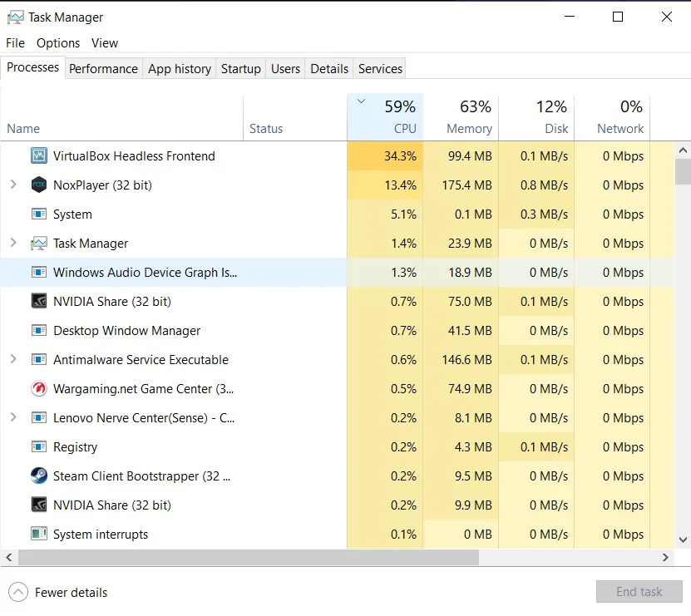Open the View menu
691x616 pixels.
105,43
